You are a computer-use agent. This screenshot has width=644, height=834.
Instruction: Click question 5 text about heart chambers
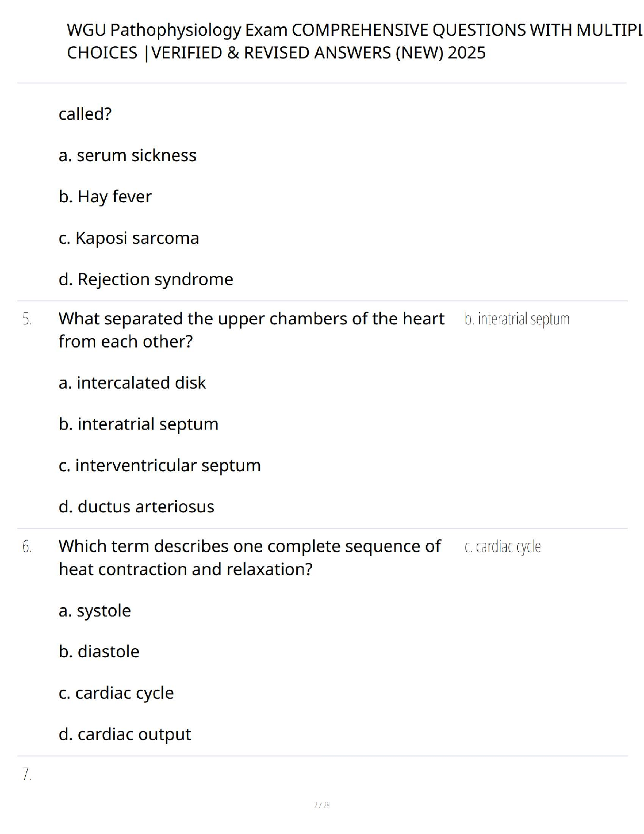pos(251,330)
